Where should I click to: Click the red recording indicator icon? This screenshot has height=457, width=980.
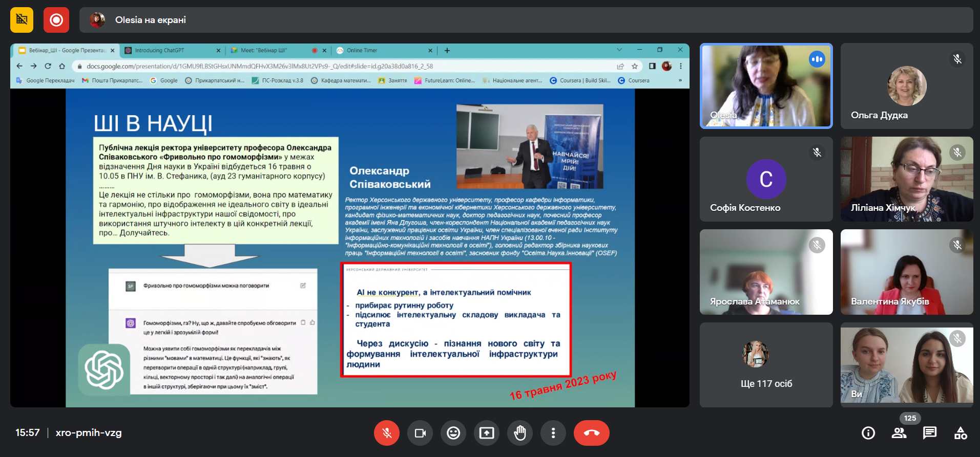[x=56, y=20]
